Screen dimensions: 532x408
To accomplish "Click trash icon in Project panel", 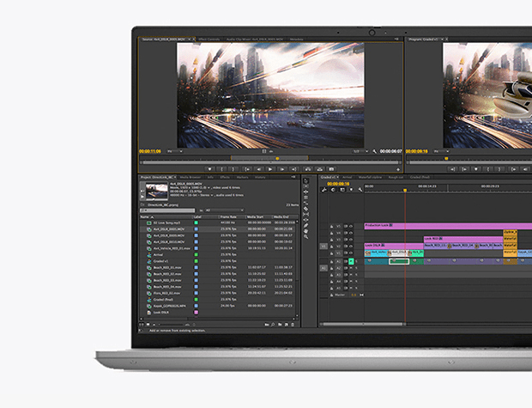I will pyautogui.click(x=293, y=325).
